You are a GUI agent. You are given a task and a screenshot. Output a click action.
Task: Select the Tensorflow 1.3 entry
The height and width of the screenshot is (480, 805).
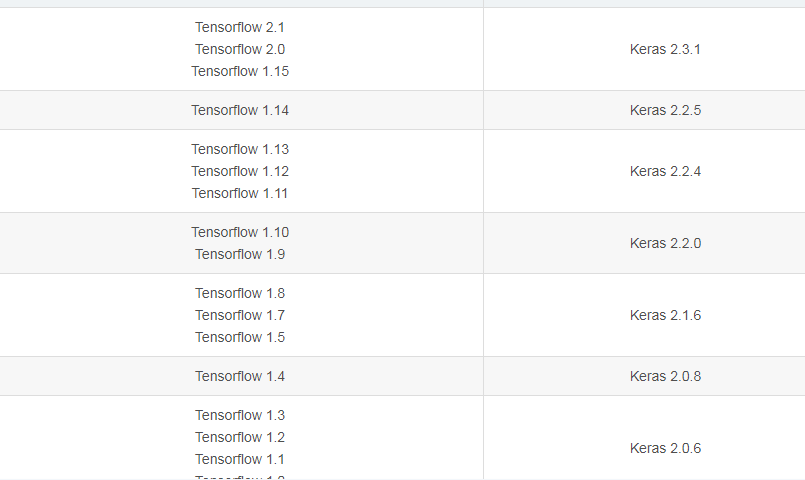point(240,416)
